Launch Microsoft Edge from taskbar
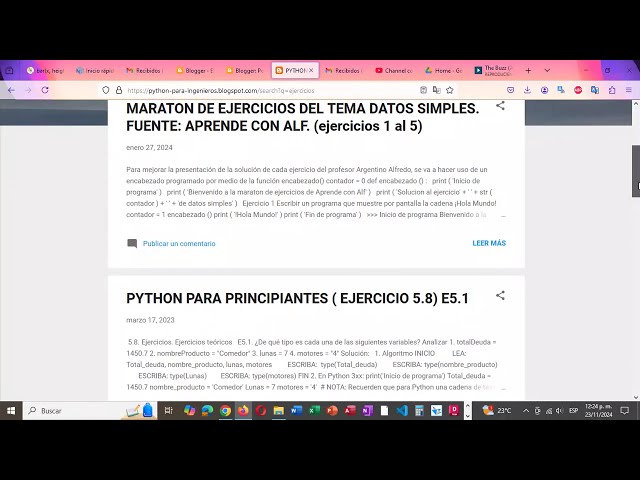This screenshot has width=640, height=480. (x=207, y=411)
